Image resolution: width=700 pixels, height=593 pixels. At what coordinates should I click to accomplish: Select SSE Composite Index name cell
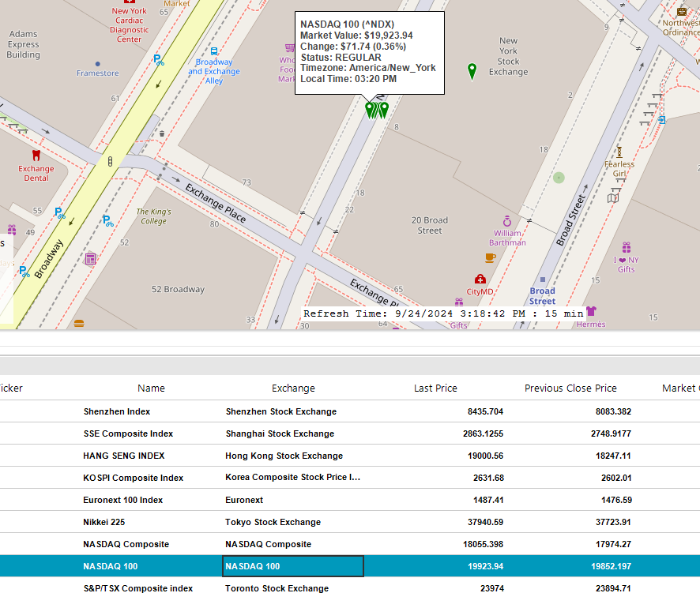[128, 433]
